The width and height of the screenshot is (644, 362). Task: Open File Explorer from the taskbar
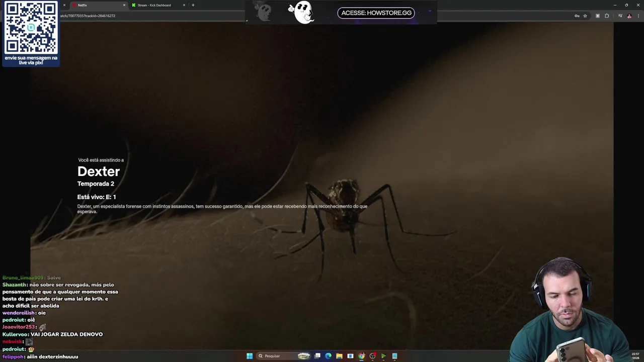(x=340, y=356)
